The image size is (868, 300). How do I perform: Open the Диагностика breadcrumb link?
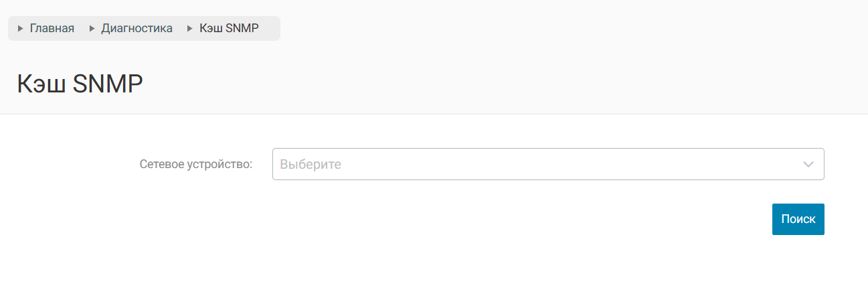tap(137, 29)
